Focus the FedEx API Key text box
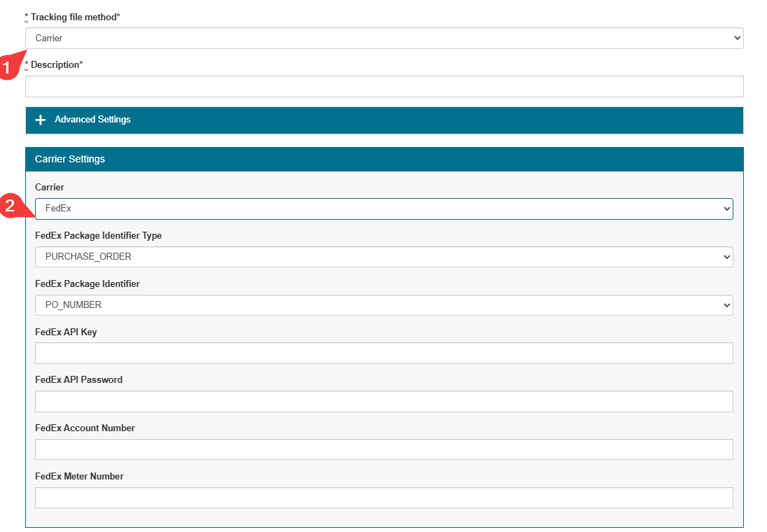Screen dimensions: 767x532 coord(384,353)
